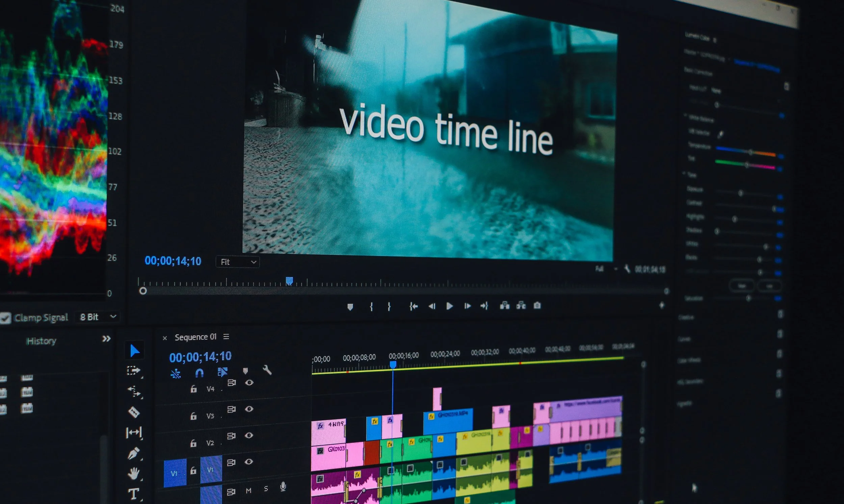Toggle lock on track V2

click(x=193, y=443)
